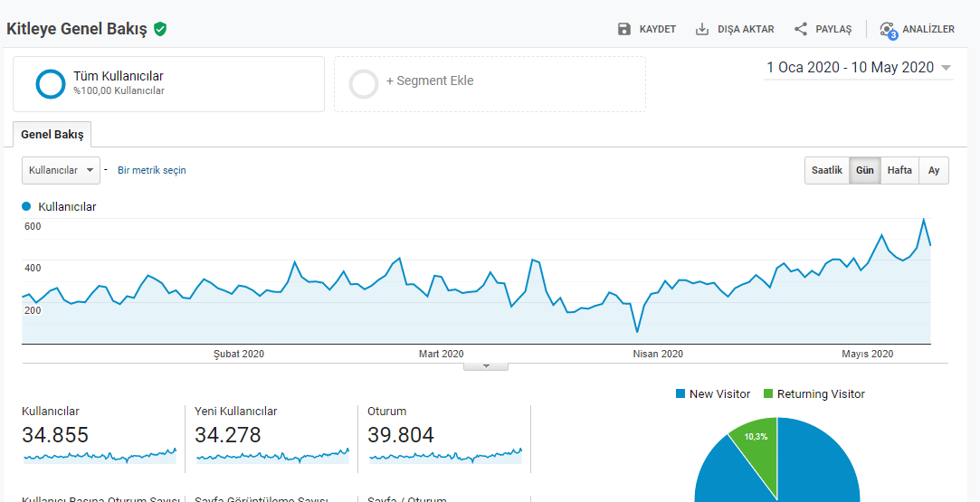The width and height of the screenshot is (980, 502).
Task: Click the blue New Visitor legend swatch
Action: point(680,394)
